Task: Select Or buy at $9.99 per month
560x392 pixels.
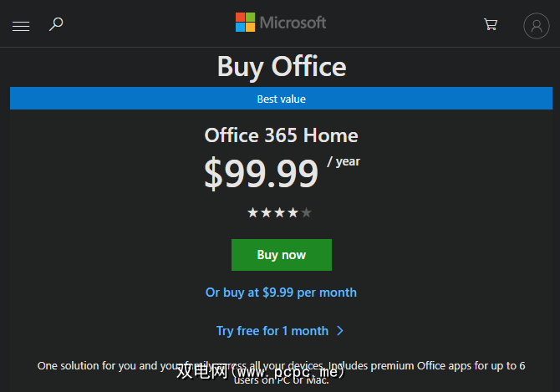Action: pyautogui.click(x=281, y=293)
